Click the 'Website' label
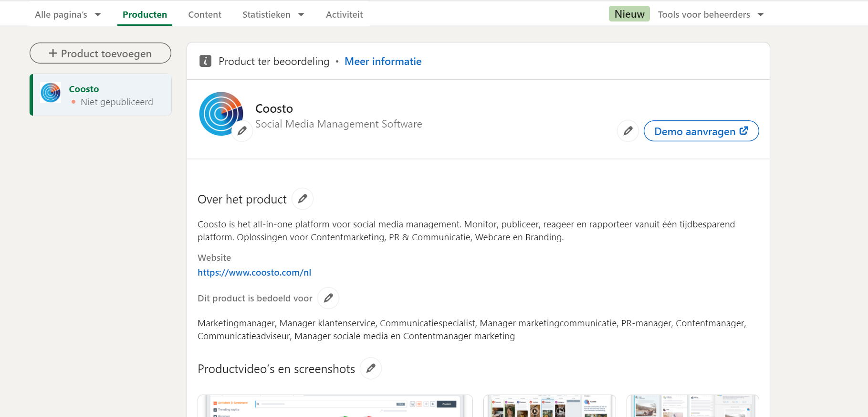The width and height of the screenshot is (868, 417). [214, 257]
